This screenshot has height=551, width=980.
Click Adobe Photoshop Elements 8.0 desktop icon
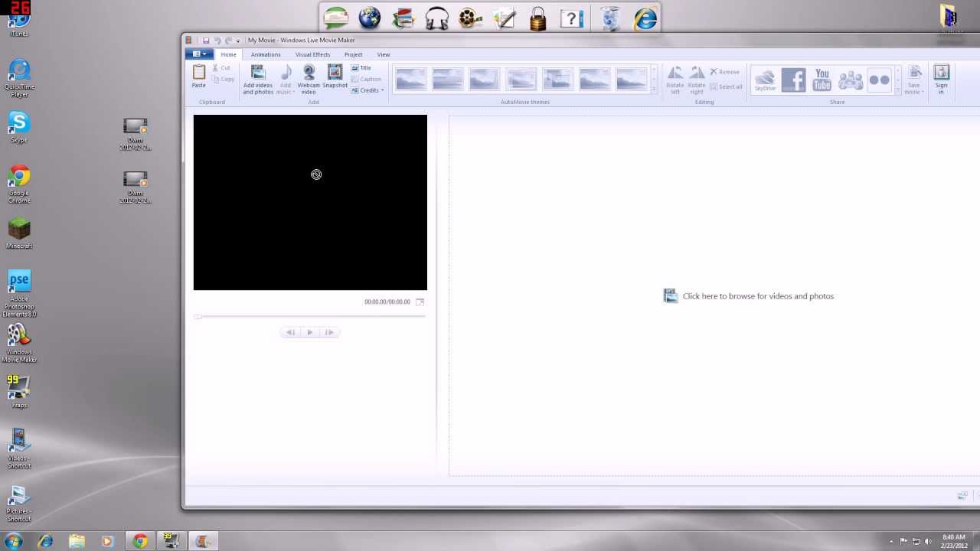pos(19,293)
